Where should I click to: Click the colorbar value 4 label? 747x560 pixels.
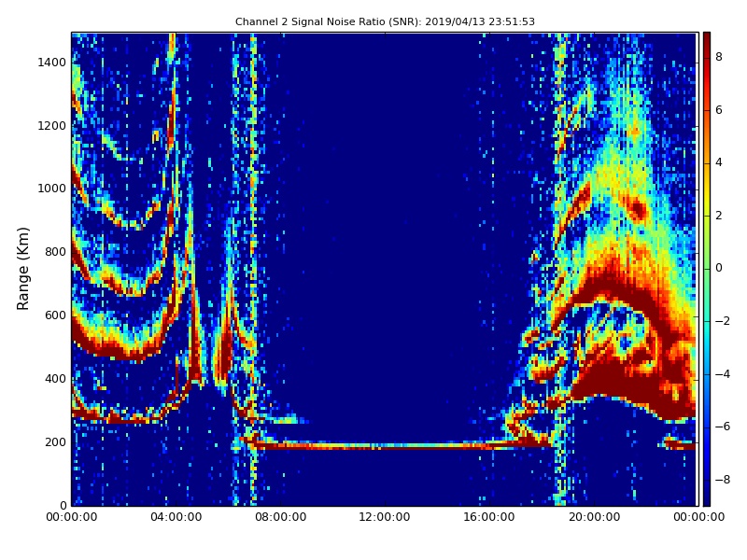coord(719,162)
